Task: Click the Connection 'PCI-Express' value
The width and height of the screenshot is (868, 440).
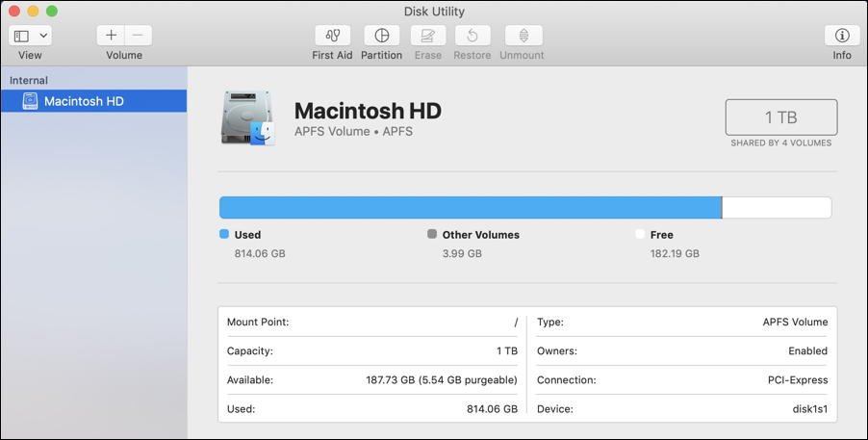Action: click(x=798, y=380)
